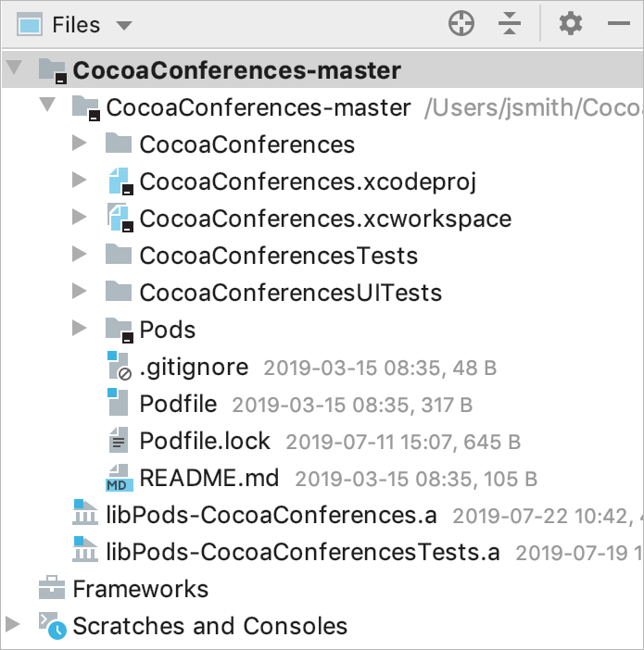Open the Files view dropdown

[123, 25]
